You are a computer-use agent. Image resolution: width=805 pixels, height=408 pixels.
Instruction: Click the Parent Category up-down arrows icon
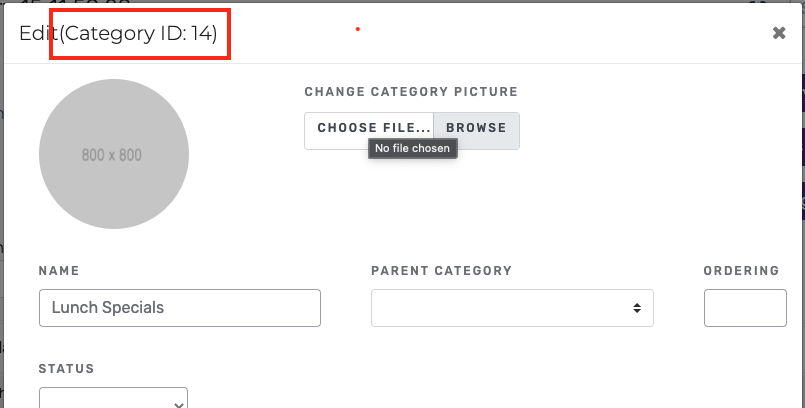click(637, 308)
